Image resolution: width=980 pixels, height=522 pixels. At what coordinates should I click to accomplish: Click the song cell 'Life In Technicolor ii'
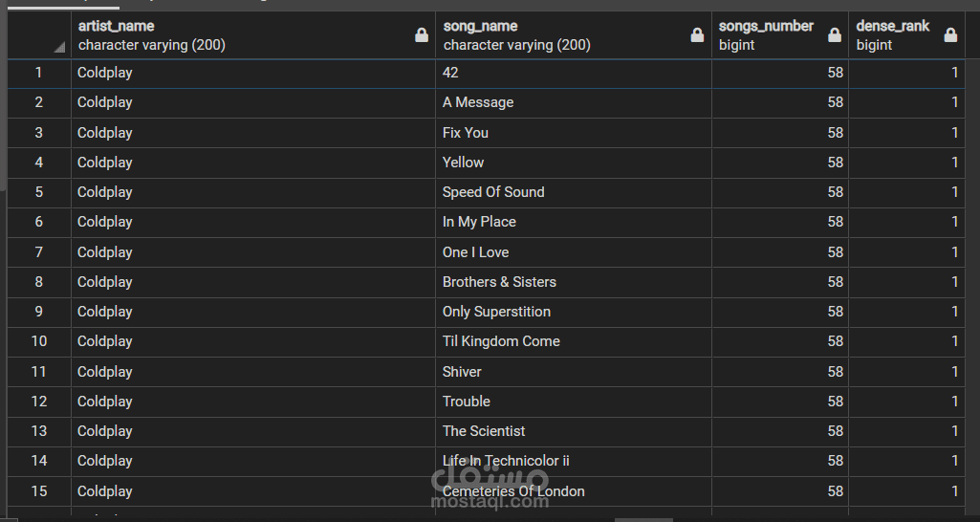click(x=573, y=461)
